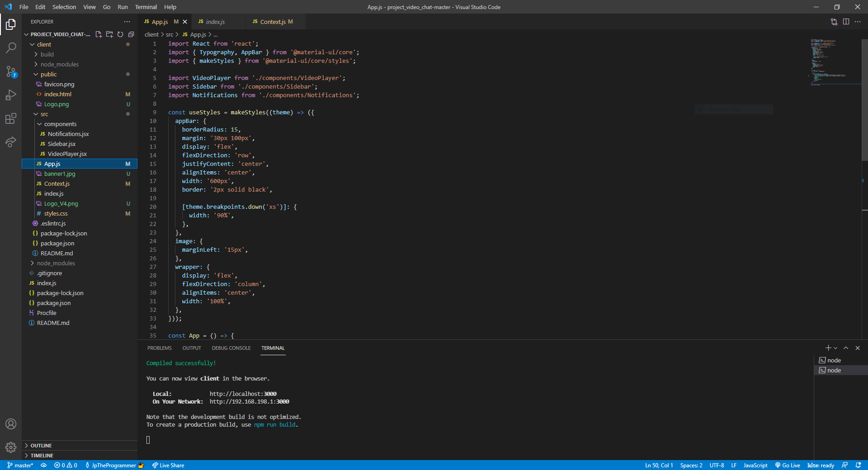The image size is (868, 470).
Task: Refresh the Explorer file tree
Action: [120, 34]
